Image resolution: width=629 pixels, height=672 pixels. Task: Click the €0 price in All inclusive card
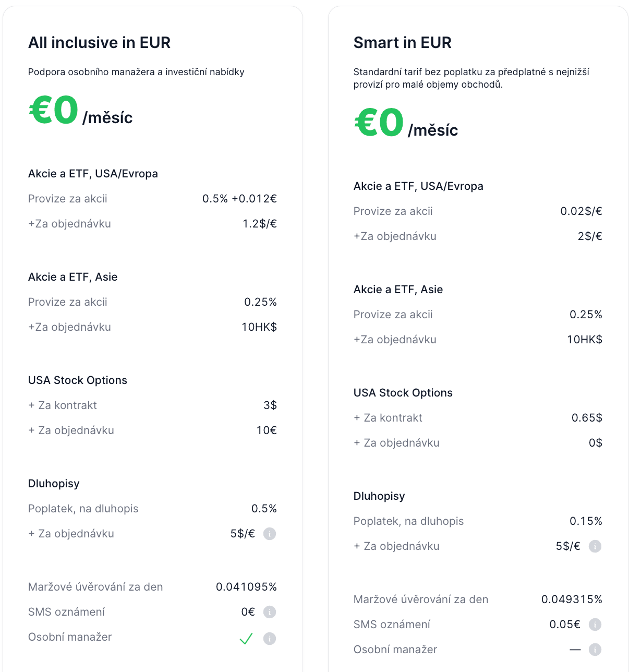[54, 110]
